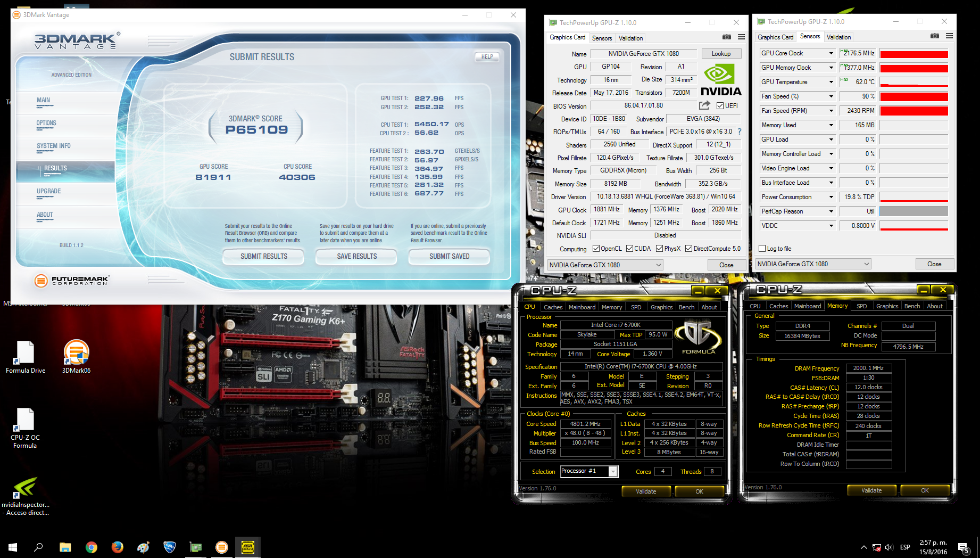The image size is (980, 558).
Task: Open GPU selector dropdown in Graphics Card window
Action: tap(605, 265)
